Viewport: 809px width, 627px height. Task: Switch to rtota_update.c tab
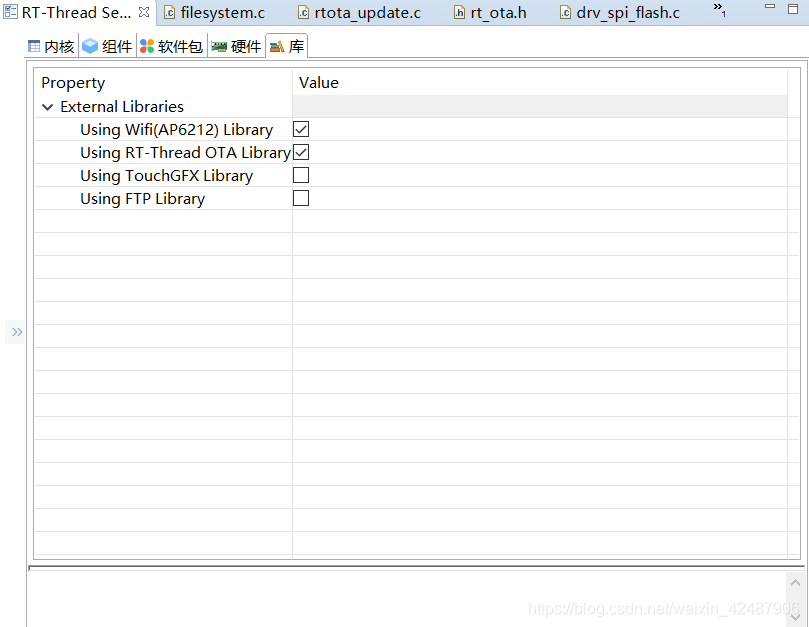[x=360, y=12]
